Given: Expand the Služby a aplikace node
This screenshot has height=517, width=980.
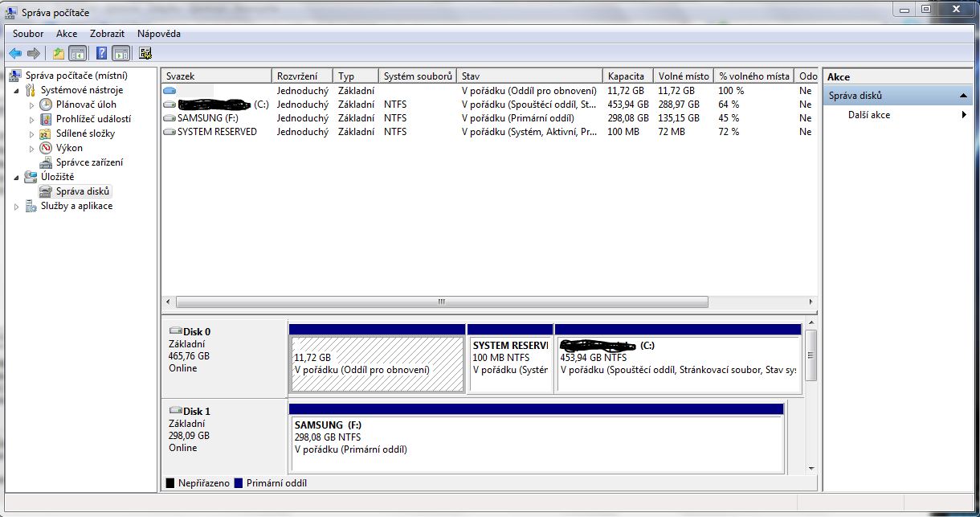Looking at the screenshot, I should coord(17,206).
